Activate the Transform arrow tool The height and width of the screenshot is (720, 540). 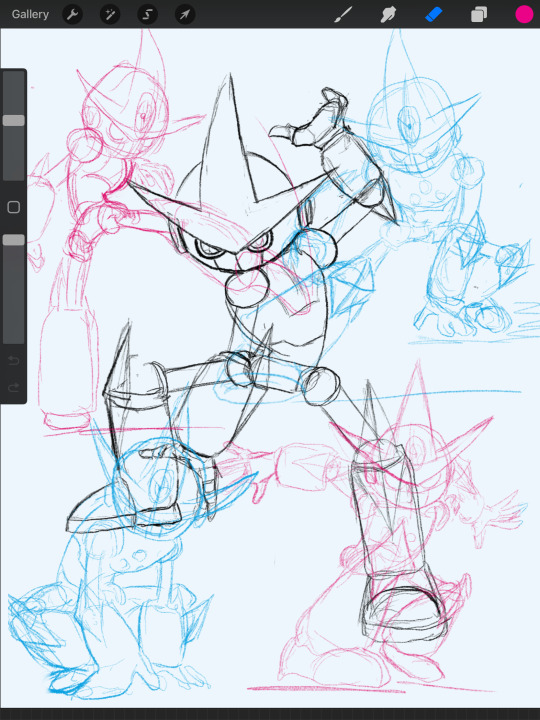pyautogui.click(x=185, y=14)
